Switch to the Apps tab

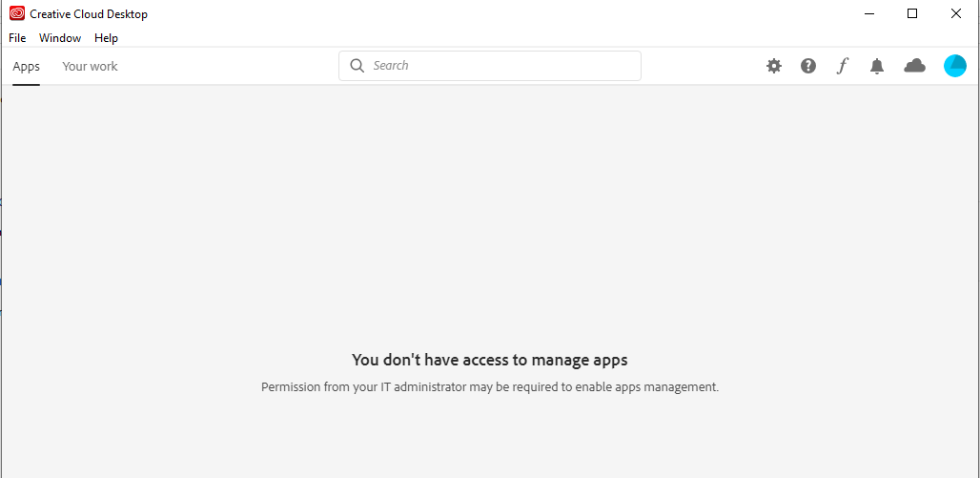click(x=27, y=67)
